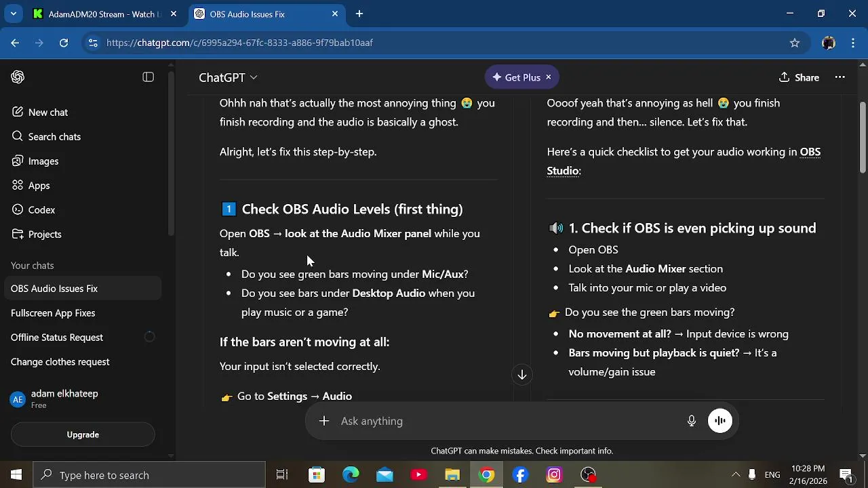Expand the ChatGPT model selector dropdown
This screenshot has width=868, height=488.
tap(228, 77)
